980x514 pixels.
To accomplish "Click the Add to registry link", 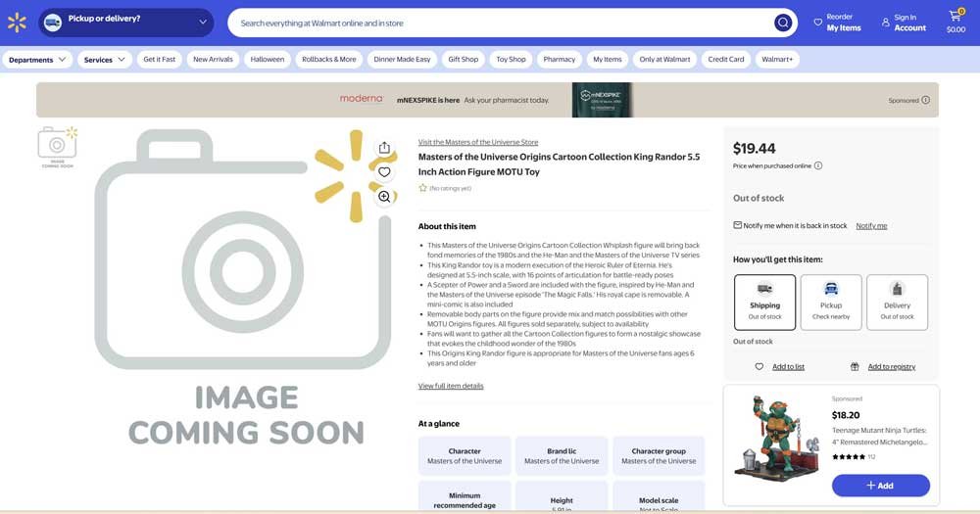I will (891, 366).
